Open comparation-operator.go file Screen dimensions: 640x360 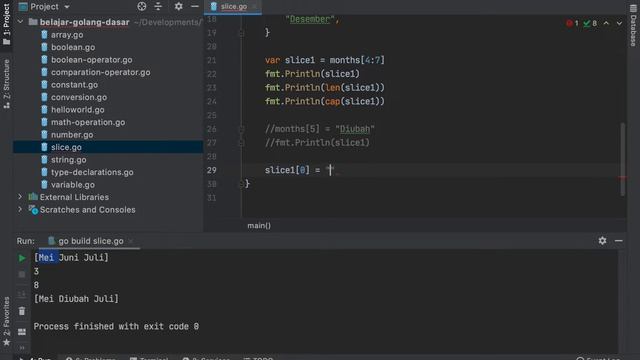click(101, 72)
